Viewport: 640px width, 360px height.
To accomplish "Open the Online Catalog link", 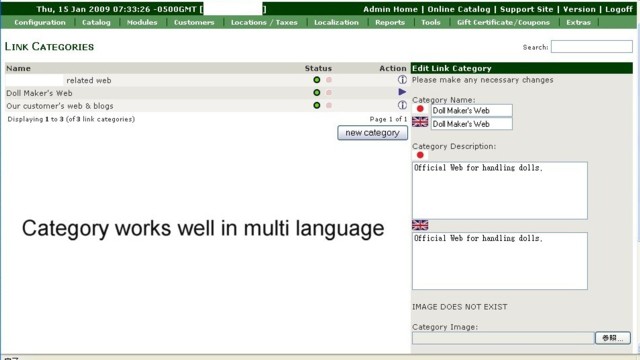I will point(459,9).
